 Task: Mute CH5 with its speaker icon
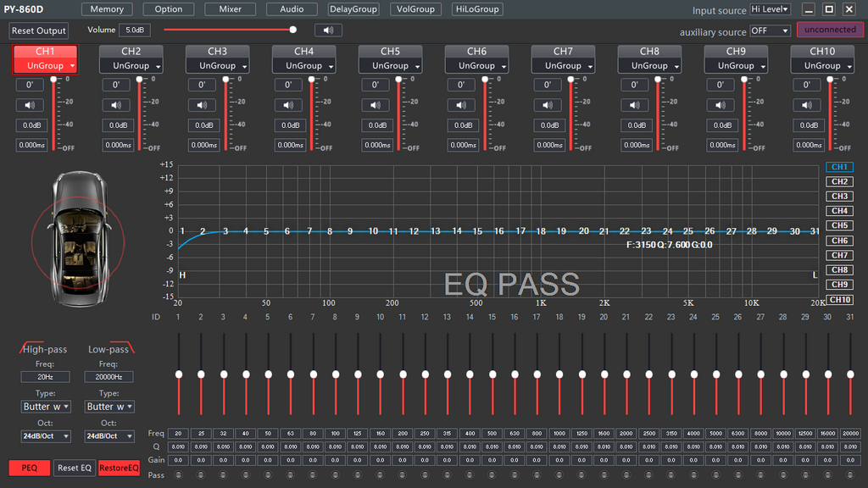coord(375,105)
